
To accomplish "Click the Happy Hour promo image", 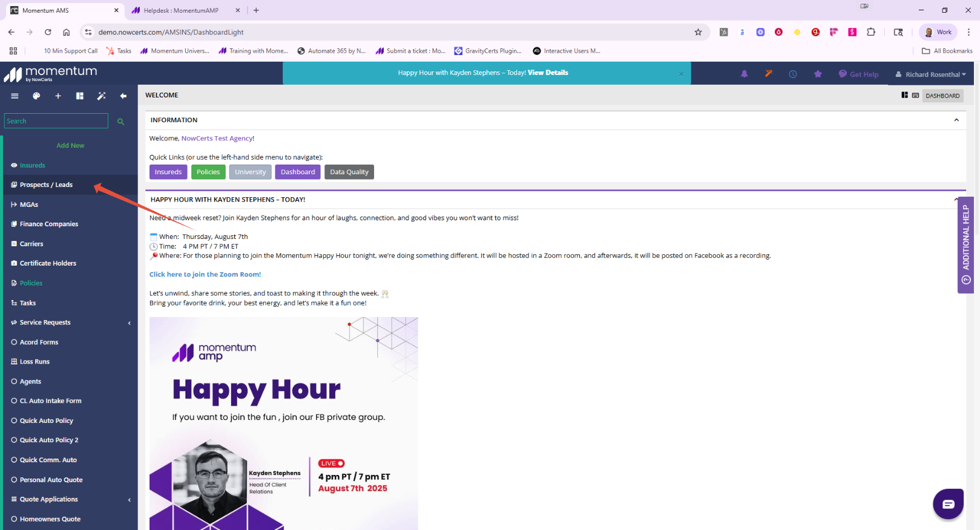I will tap(283, 424).
